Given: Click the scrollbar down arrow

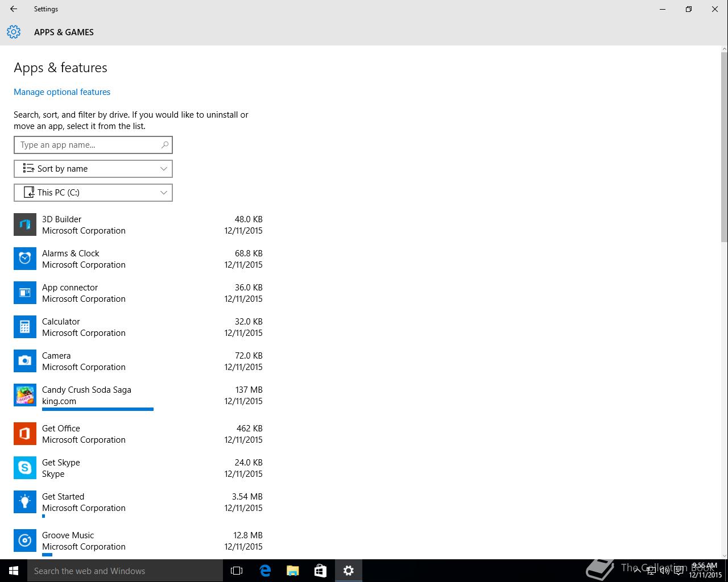Looking at the screenshot, I should [724, 555].
